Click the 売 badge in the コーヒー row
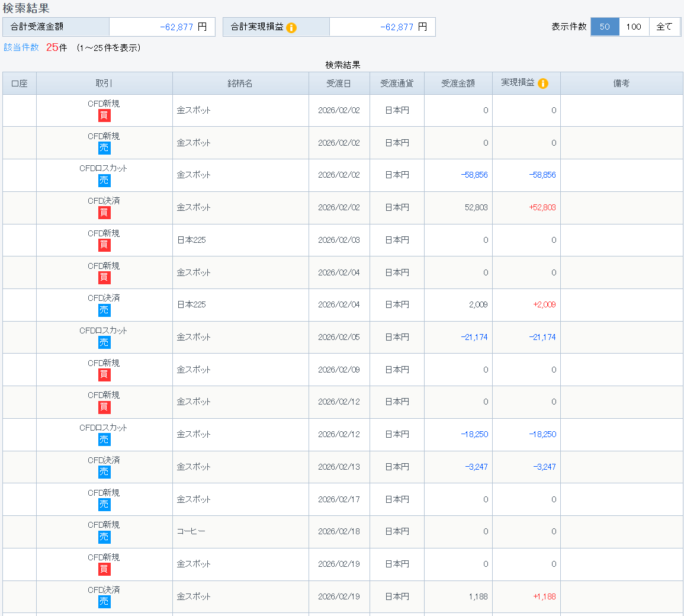Viewport: 684px width, 616px height. click(104, 537)
